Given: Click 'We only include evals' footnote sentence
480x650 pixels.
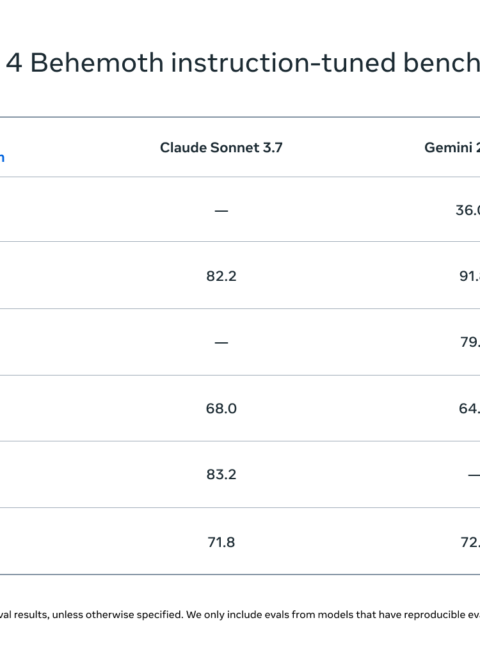Looking at the screenshot, I should tap(333, 614).
